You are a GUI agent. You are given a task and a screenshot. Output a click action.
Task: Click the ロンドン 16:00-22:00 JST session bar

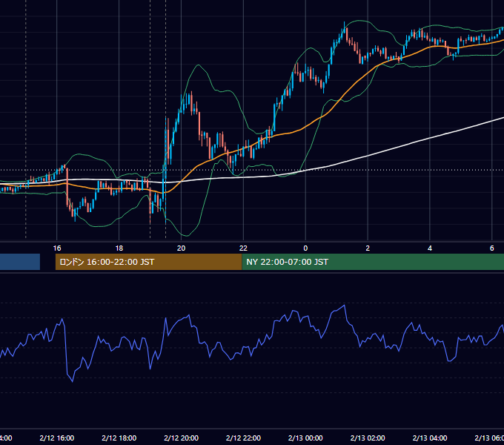point(148,262)
